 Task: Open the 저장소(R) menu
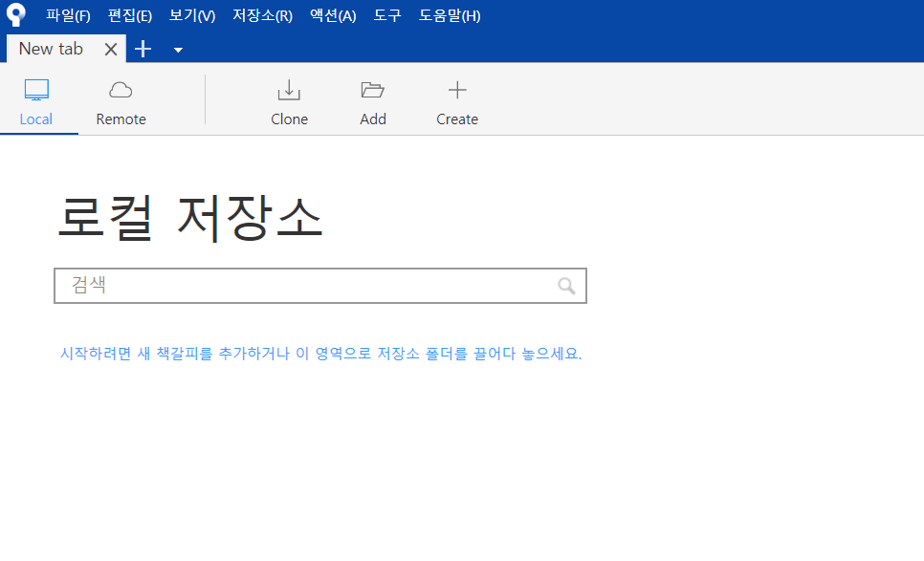pos(262,15)
